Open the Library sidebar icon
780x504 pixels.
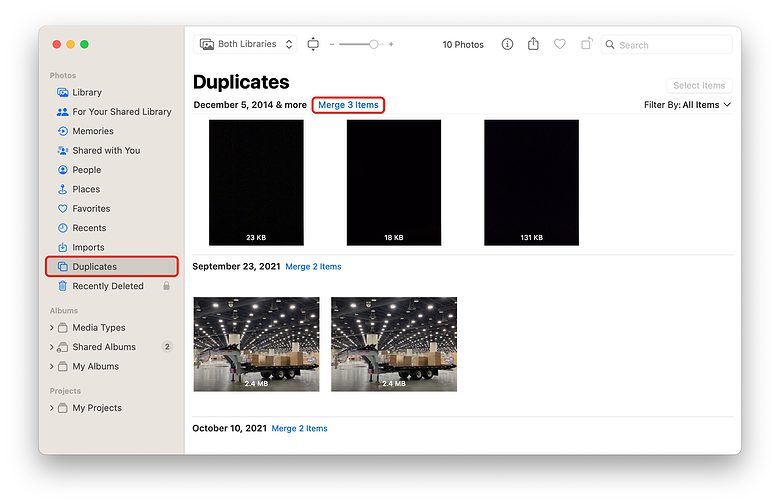(x=63, y=93)
